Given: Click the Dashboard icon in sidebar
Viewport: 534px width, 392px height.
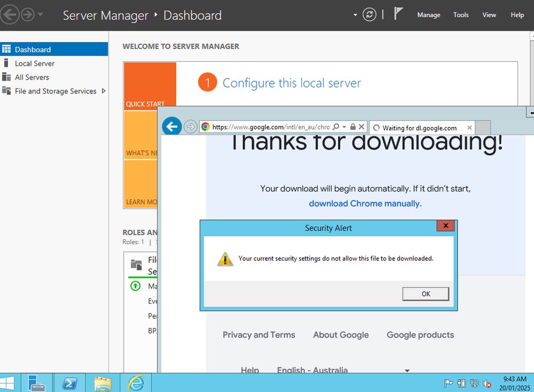Looking at the screenshot, I should pyautogui.click(x=6, y=50).
